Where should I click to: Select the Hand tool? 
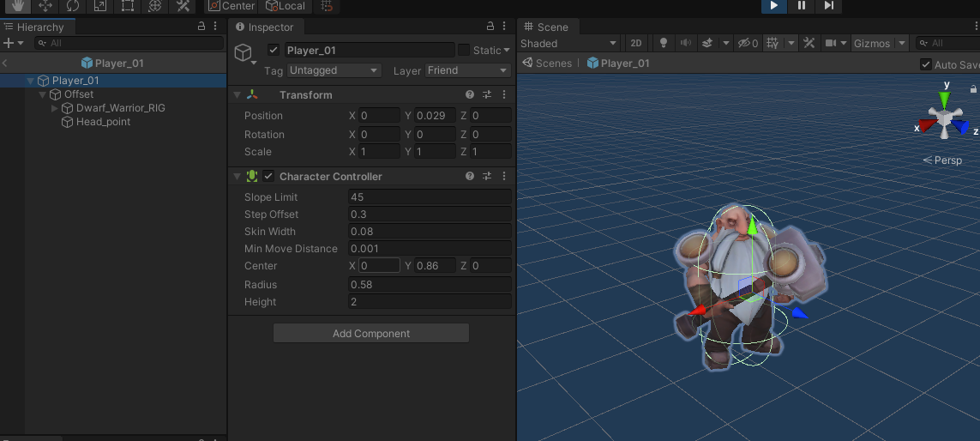point(17,6)
